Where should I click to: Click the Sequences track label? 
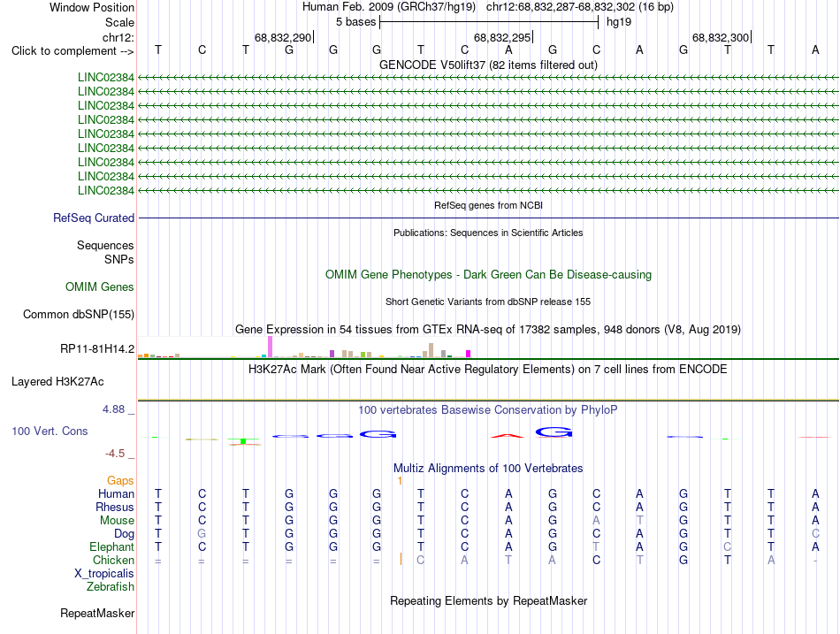[105, 246]
